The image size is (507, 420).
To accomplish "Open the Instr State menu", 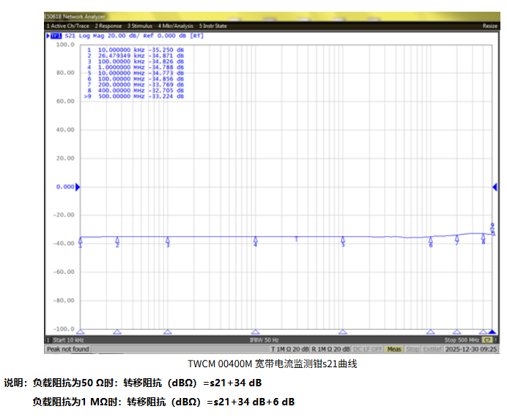I will click(212, 26).
